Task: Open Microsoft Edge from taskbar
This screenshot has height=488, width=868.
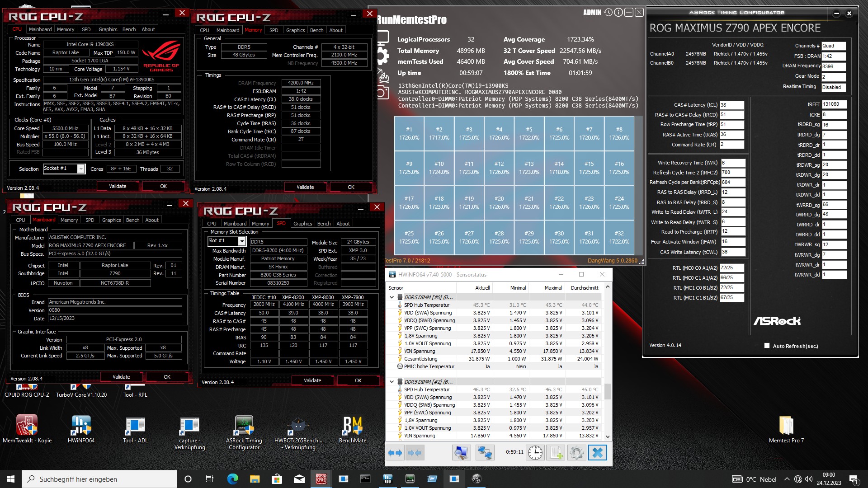Action: click(232, 479)
